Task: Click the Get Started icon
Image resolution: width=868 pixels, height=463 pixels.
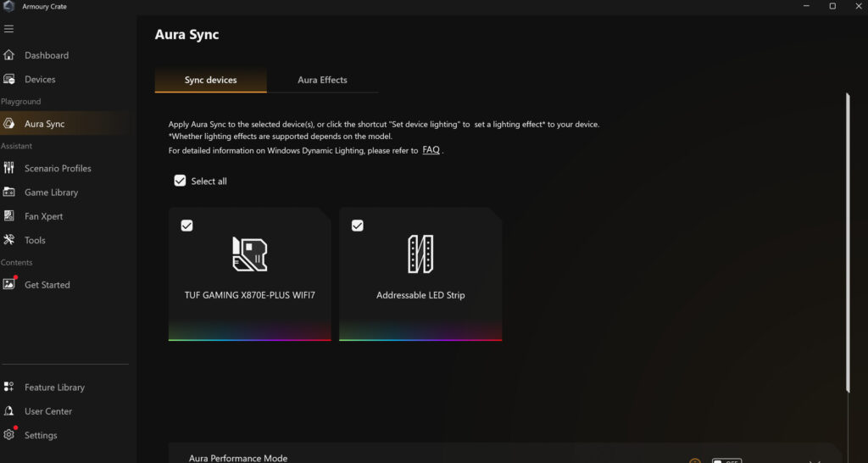Action: click(8, 284)
